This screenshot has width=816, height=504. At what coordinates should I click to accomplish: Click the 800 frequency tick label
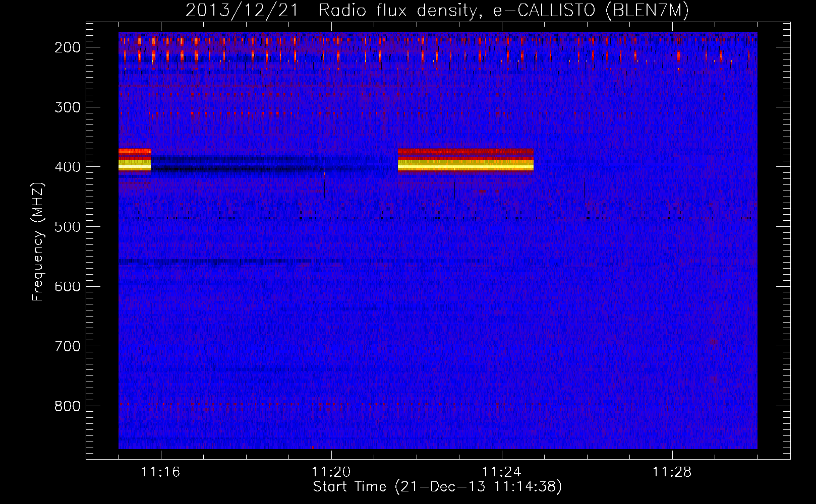[x=68, y=406]
